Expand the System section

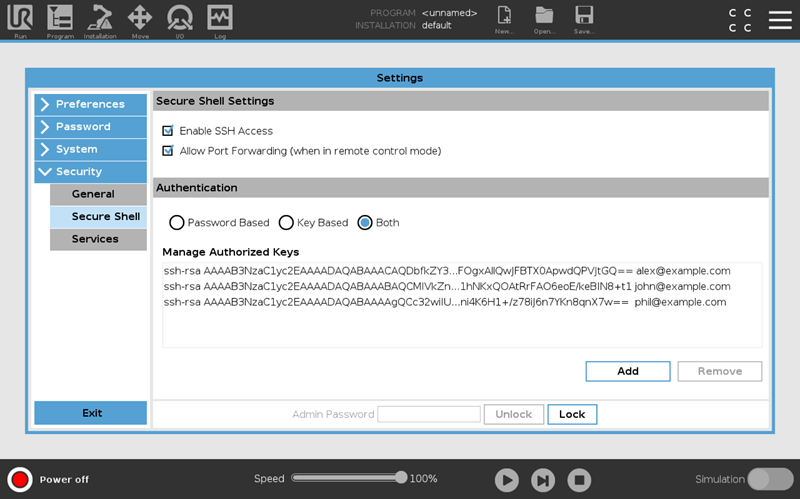pyautogui.click(x=90, y=149)
